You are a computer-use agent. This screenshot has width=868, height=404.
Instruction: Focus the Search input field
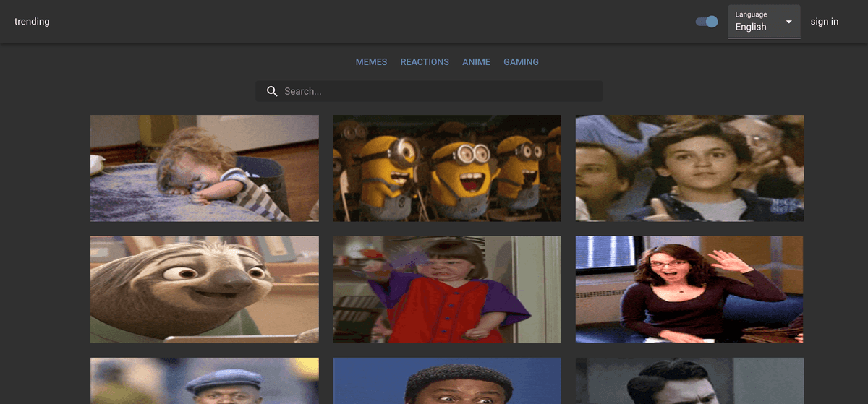[429, 91]
